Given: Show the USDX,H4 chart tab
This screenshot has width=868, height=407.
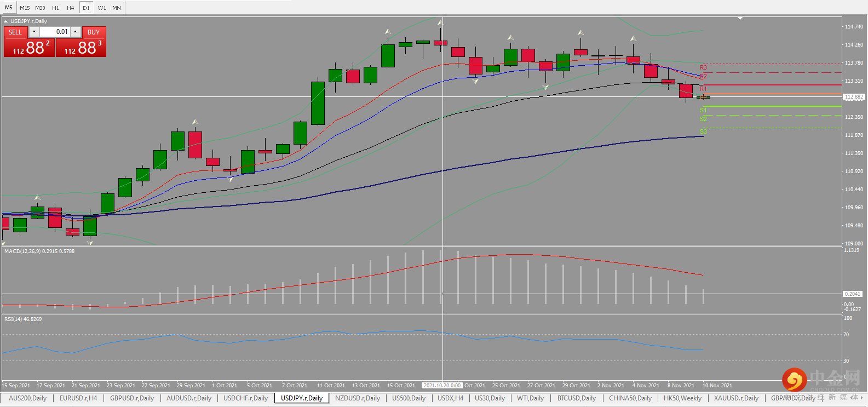Looking at the screenshot, I should tap(451, 398).
